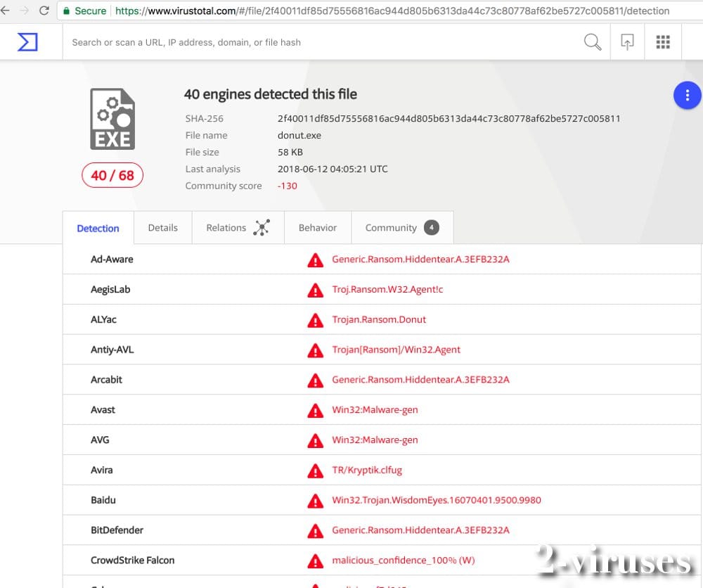Screen dimensions: 703x588
Task: Click the SHA-256 hash value
Action: 449,118
